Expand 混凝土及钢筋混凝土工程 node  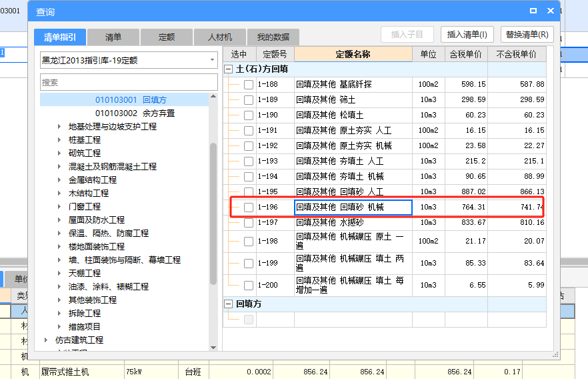pyautogui.click(x=59, y=167)
